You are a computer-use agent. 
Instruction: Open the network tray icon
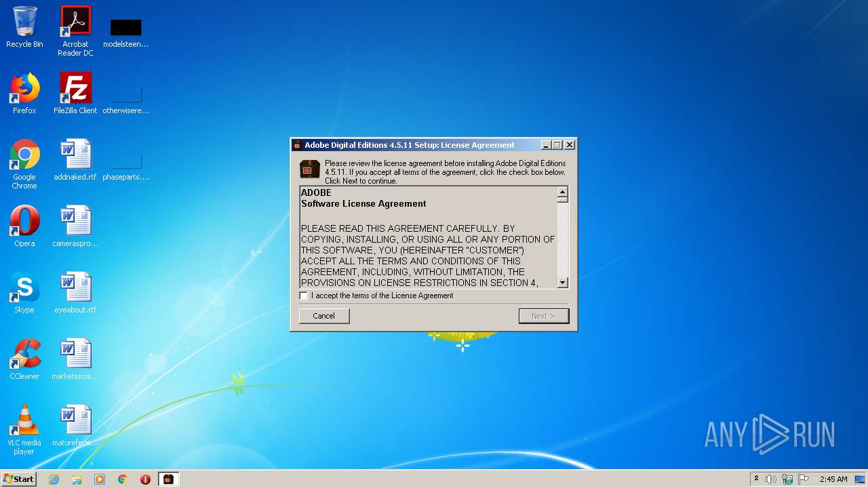tap(787, 479)
